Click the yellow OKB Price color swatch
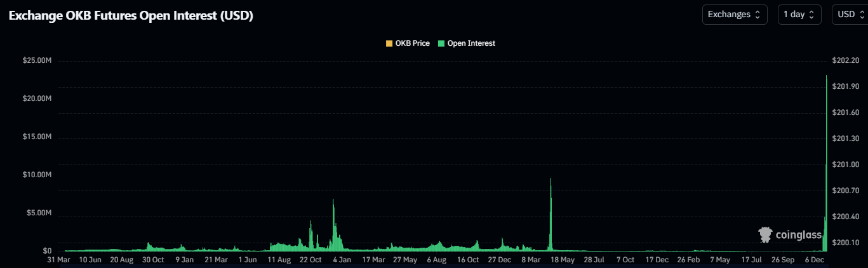Screen dimensions: 868x268 tap(389, 43)
